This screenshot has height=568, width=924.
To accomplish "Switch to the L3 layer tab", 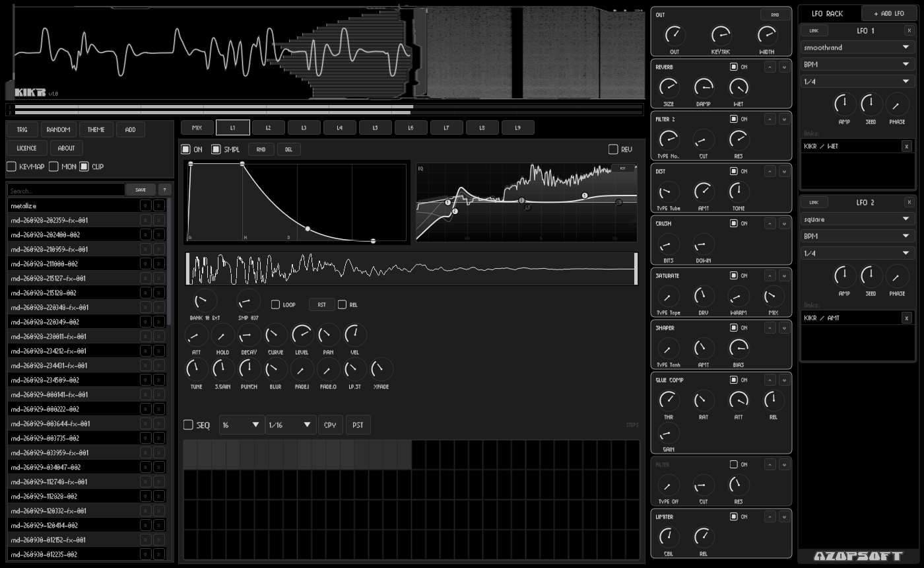I will [304, 127].
